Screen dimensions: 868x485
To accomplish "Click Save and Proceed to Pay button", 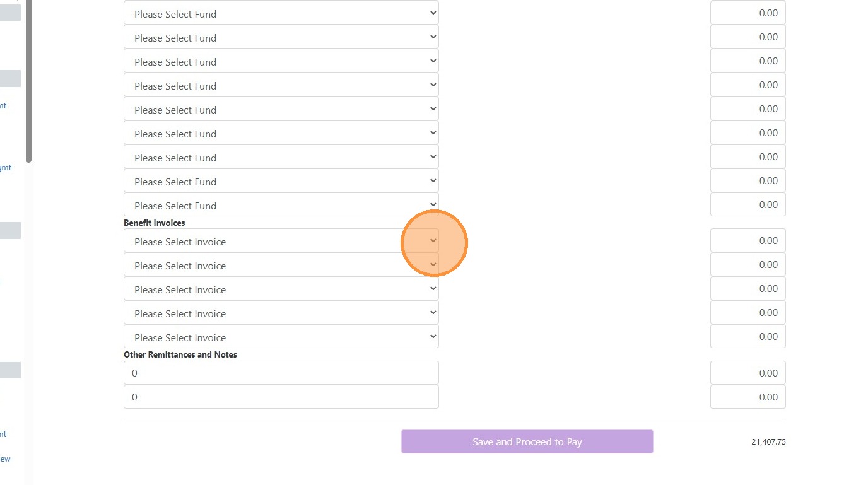I will point(527,441).
